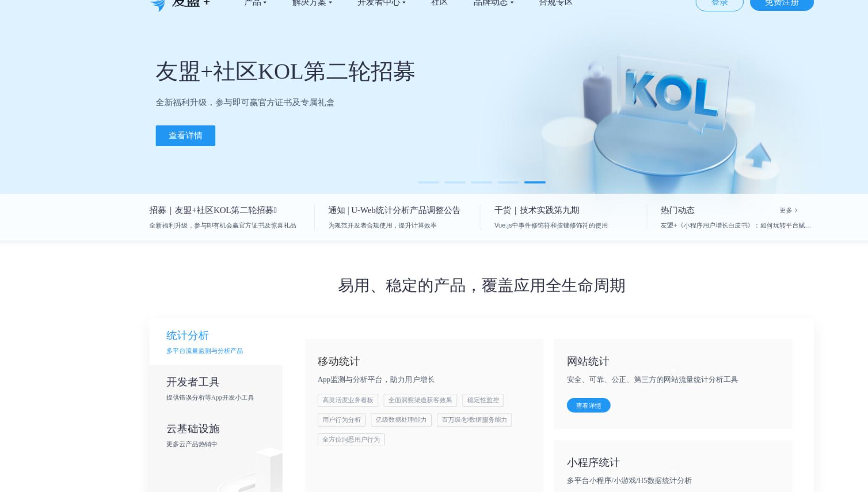Click the App监测与分析平台，助力用户增长 description
Image resolution: width=868 pixels, height=492 pixels.
376,379
